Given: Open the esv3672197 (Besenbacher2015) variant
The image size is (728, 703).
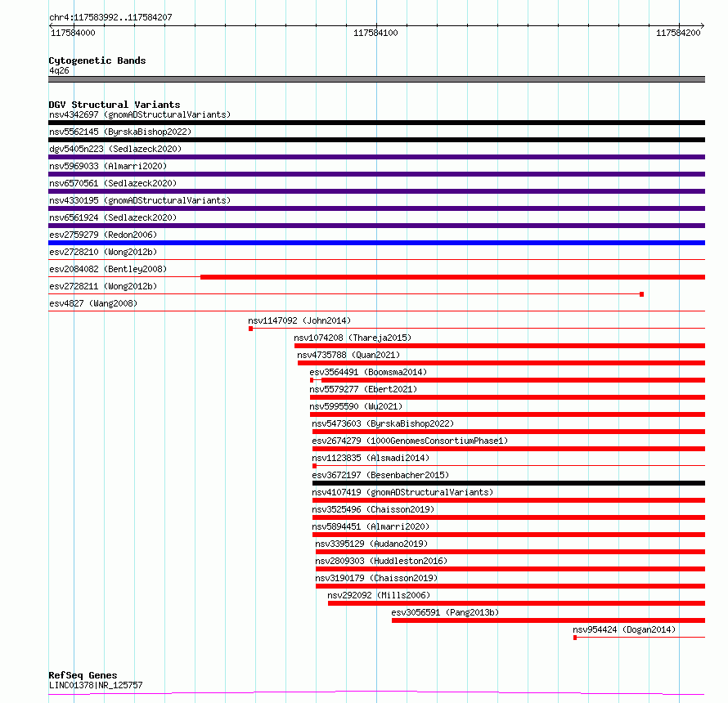Looking at the screenshot, I should pyautogui.click(x=380, y=475).
